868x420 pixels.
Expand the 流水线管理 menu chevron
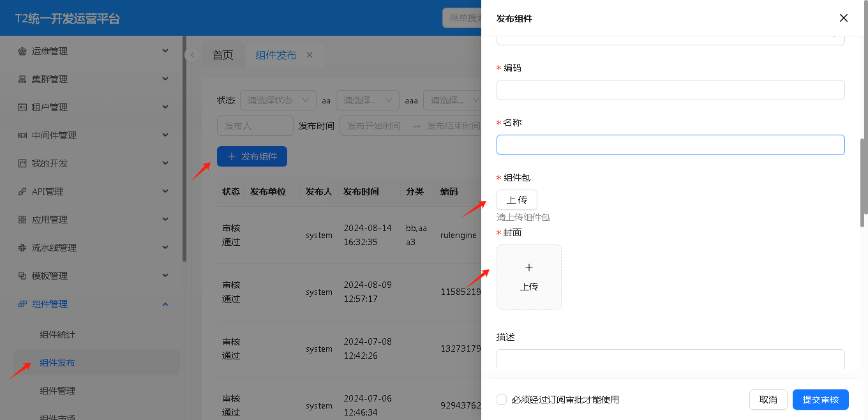(165, 248)
